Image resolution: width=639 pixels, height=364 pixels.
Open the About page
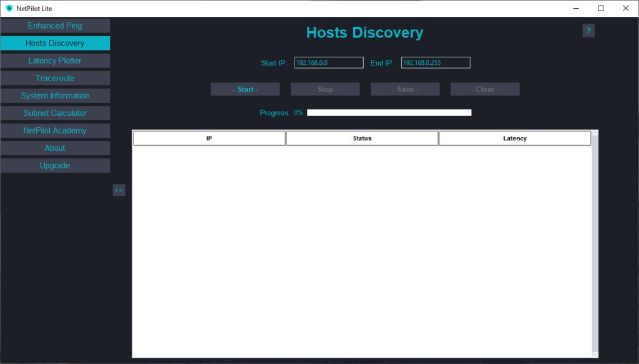pyautogui.click(x=55, y=148)
